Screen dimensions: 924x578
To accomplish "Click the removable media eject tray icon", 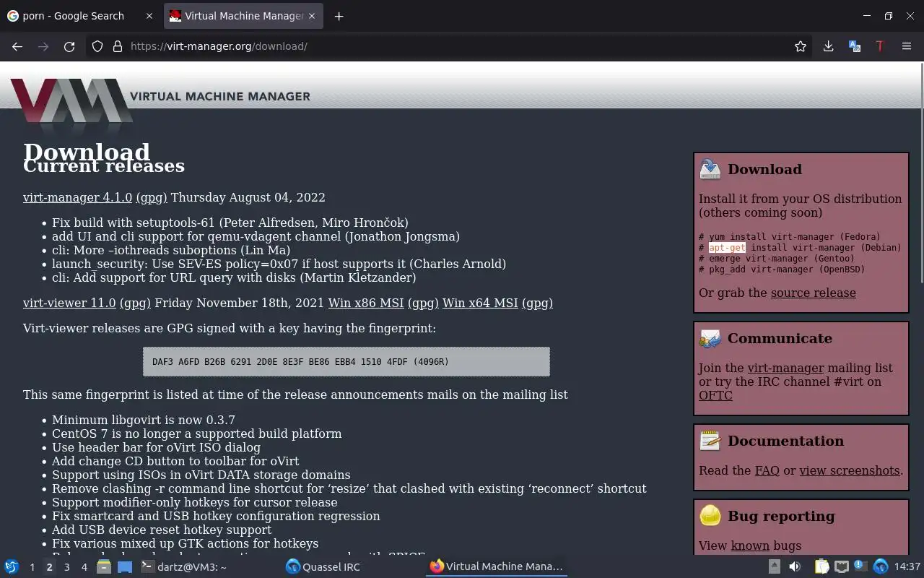I will click(x=775, y=566).
